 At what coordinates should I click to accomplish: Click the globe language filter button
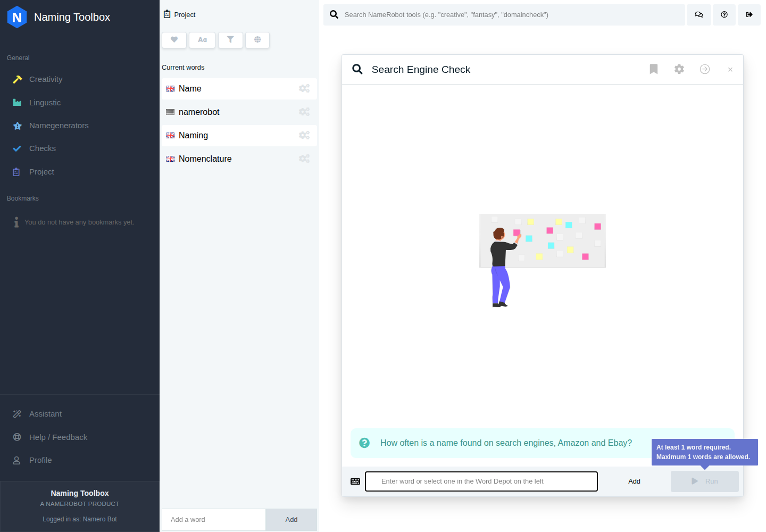257,40
